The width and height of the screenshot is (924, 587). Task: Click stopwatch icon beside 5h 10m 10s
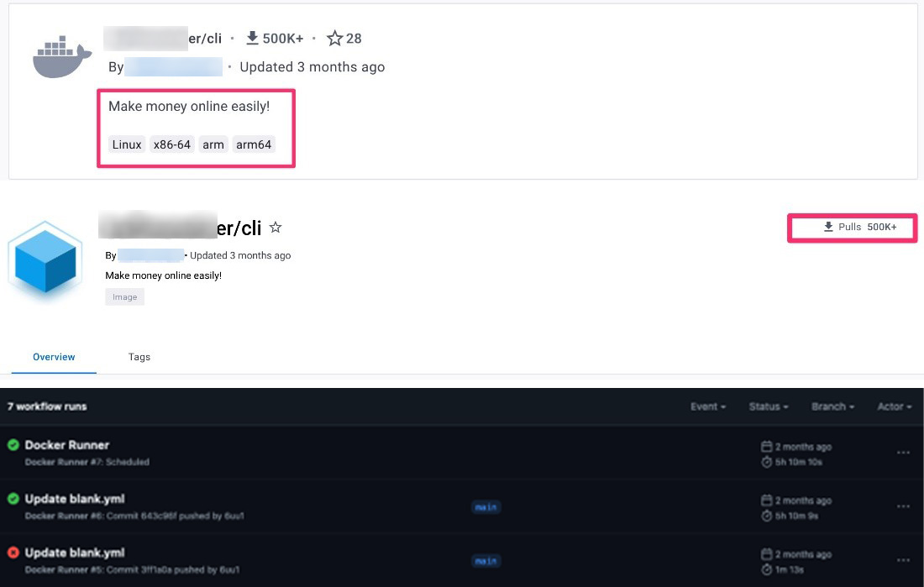pyautogui.click(x=766, y=462)
